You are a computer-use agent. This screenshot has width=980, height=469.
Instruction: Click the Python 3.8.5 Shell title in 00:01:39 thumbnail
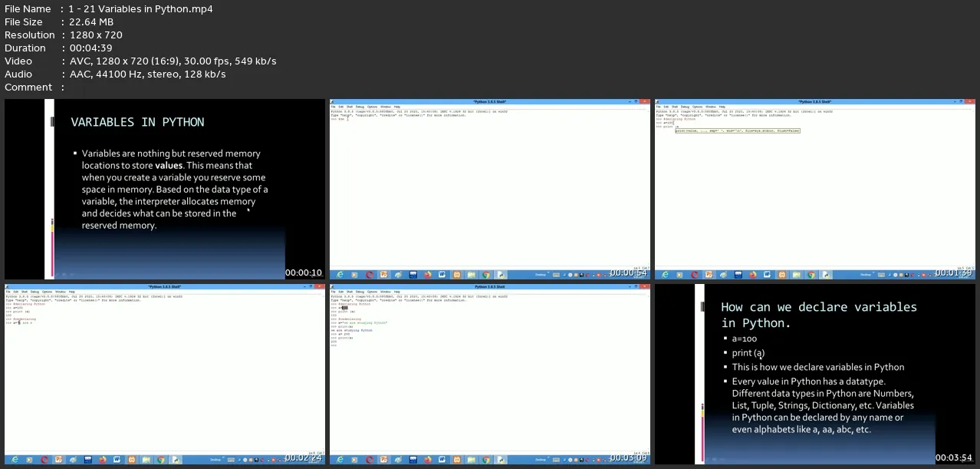tap(816, 101)
